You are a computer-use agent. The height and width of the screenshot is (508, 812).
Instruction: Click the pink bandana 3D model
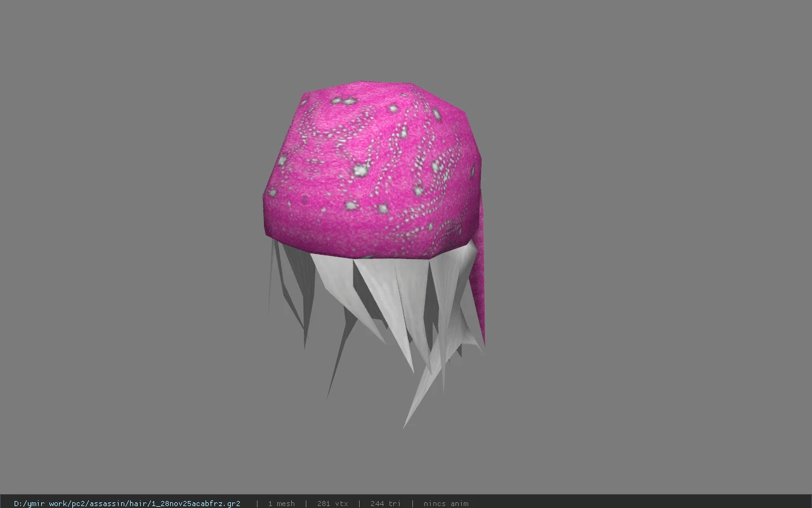[374, 254]
